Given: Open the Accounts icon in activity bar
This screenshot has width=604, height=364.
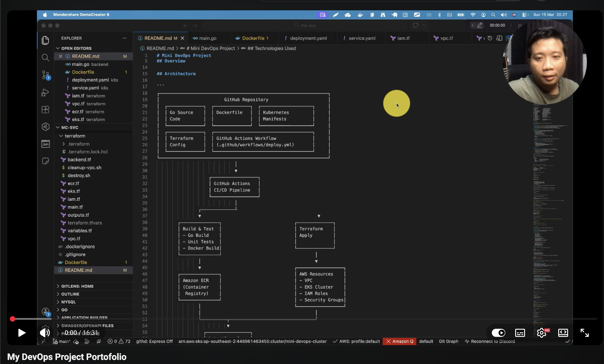Looking at the screenshot, I should pos(46,312).
